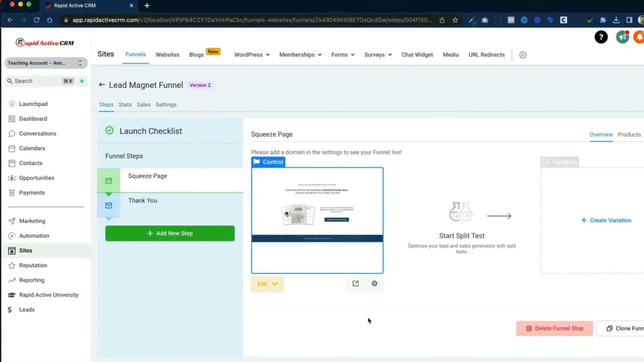The height and width of the screenshot is (362, 644).
Task: Open the Edit dropdown button
Action: coord(267,284)
